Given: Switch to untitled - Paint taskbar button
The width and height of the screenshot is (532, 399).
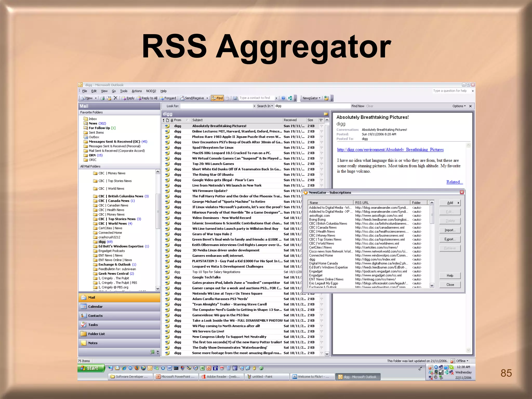Looking at the screenshot, I should click(267, 377).
